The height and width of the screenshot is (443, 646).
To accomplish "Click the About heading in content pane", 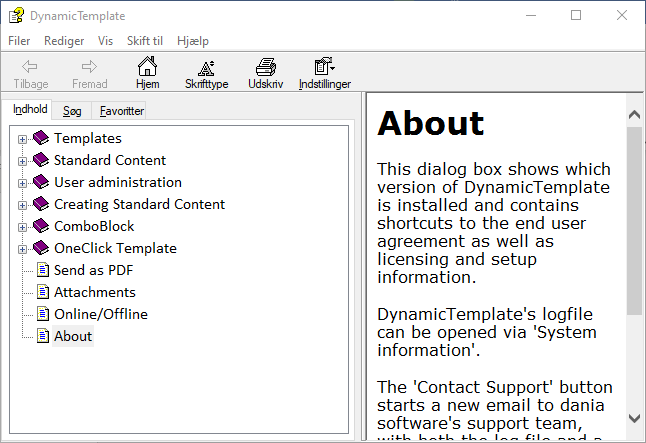I will (431, 123).
